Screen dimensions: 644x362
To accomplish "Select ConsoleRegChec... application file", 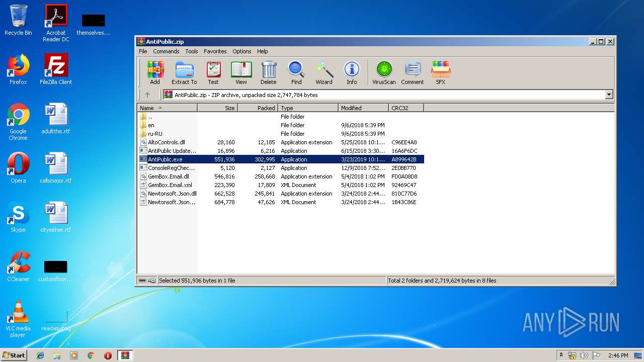I will [x=281, y=168].
